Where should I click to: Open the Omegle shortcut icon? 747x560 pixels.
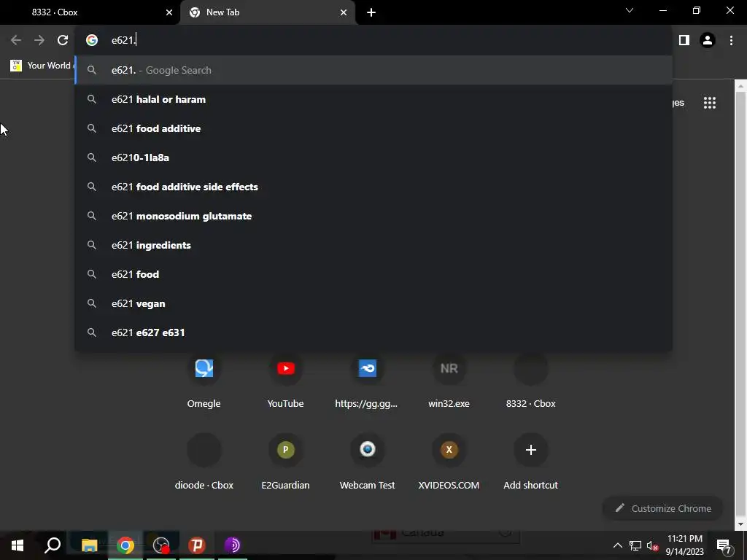[x=204, y=368]
